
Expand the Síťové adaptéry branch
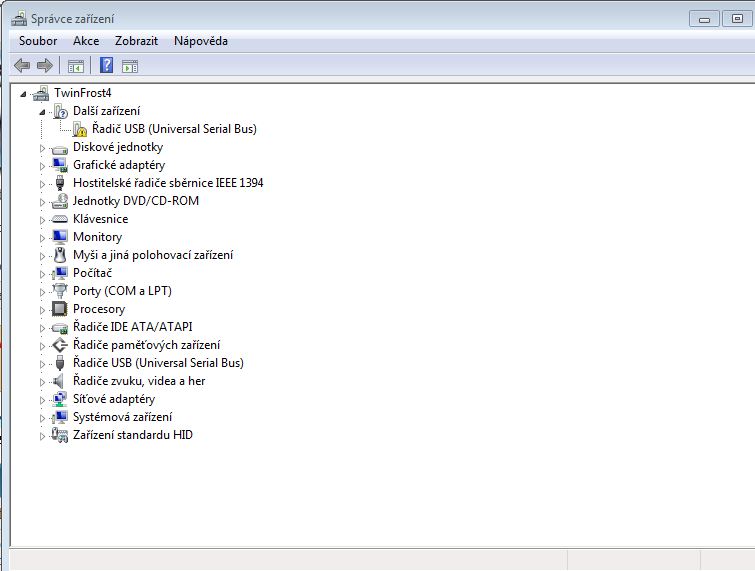pos(42,400)
